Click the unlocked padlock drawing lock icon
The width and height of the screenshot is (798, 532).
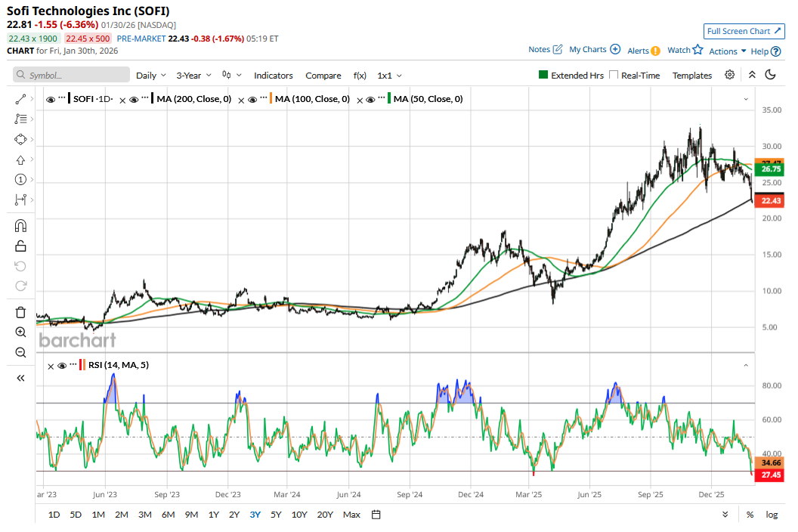20,246
